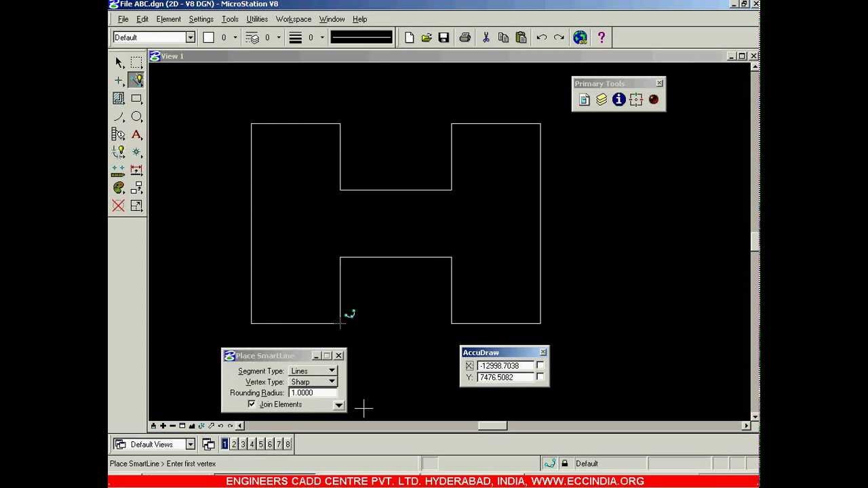The image size is (868, 488).
Task: Select the Place SmartLine tool
Action: 136,80
